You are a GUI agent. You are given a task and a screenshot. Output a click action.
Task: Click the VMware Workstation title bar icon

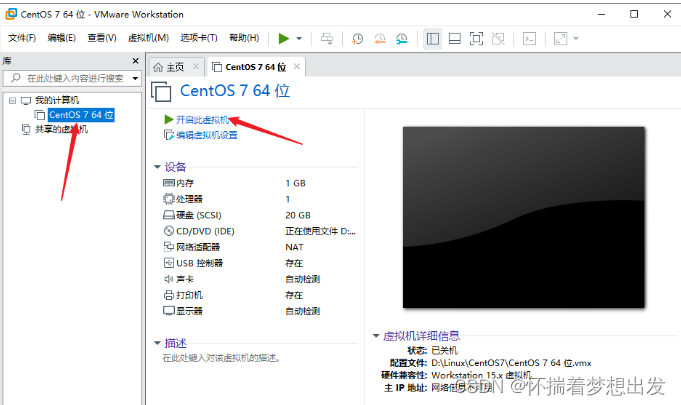point(11,14)
